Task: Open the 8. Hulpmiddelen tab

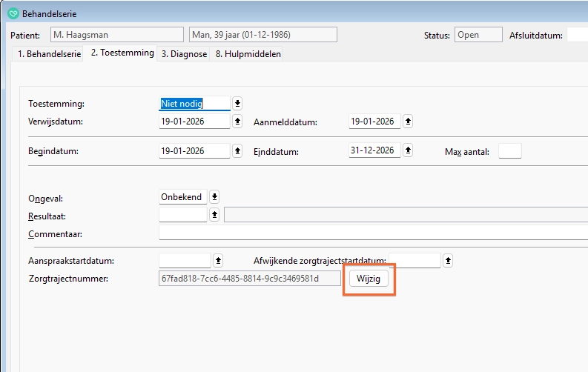Action: pyautogui.click(x=247, y=54)
